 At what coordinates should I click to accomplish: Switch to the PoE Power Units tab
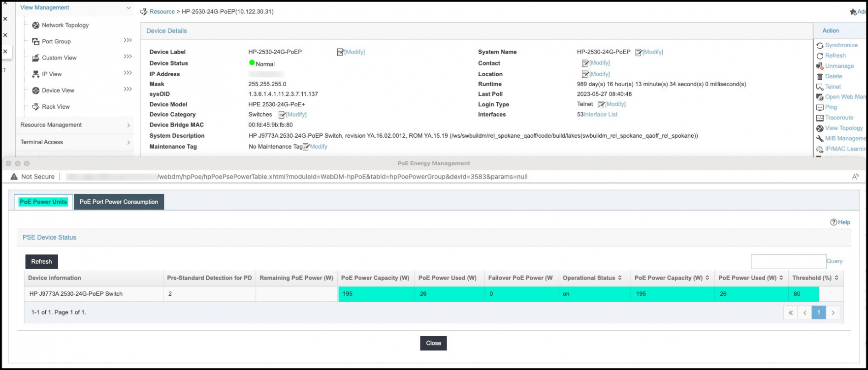[43, 202]
